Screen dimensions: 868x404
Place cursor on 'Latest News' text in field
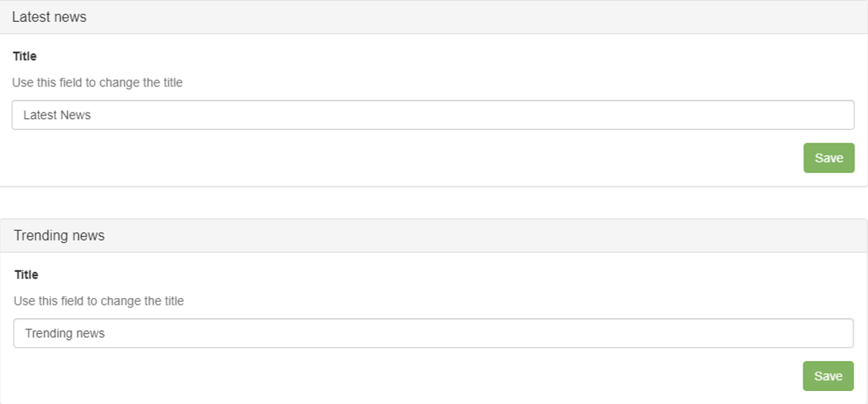tap(57, 115)
